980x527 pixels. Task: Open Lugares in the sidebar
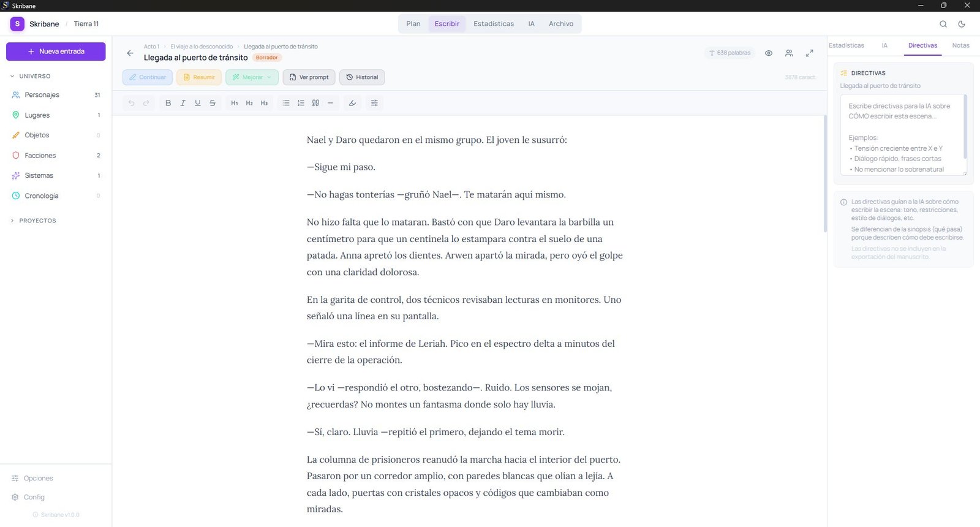[56, 115]
